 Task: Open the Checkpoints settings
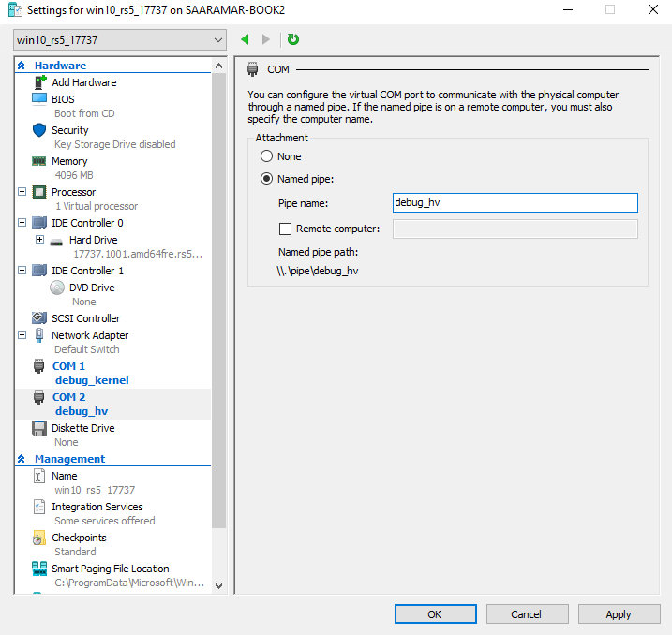click(x=79, y=538)
